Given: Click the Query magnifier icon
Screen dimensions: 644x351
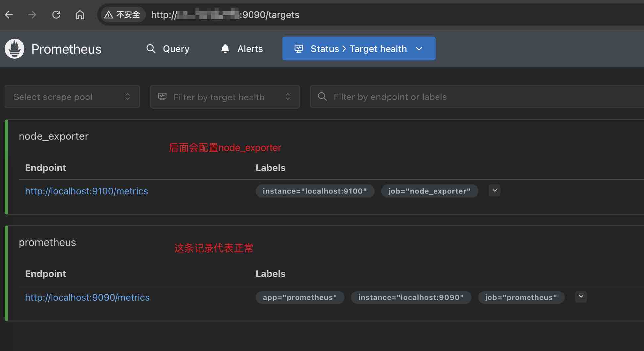Looking at the screenshot, I should pyautogui.click(x=151, y=49).
